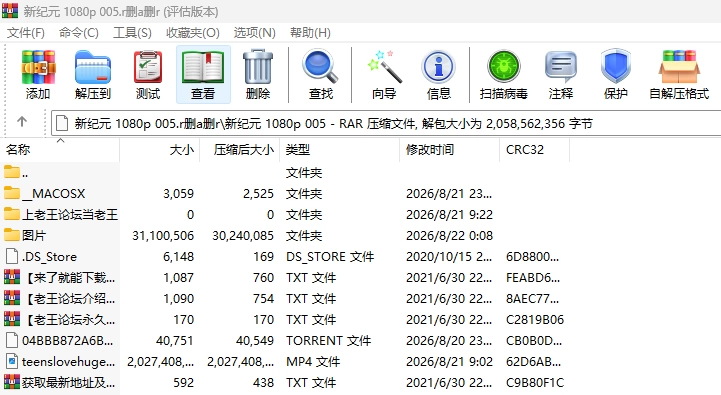Click type cell "TORRENT 文件"

(329, 340)
